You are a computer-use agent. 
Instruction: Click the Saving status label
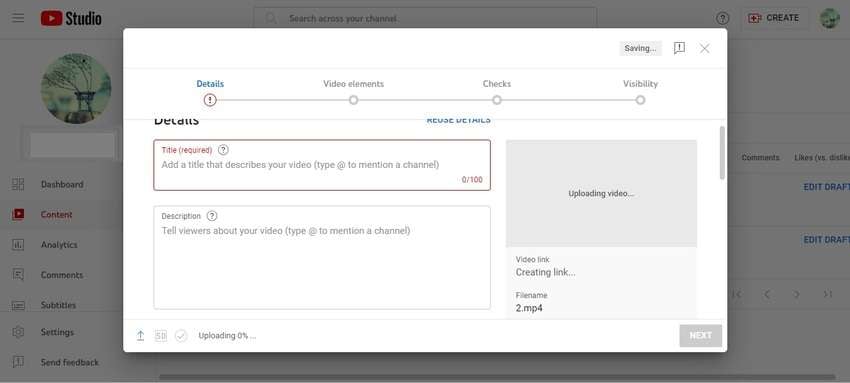[x=640, y=48]
